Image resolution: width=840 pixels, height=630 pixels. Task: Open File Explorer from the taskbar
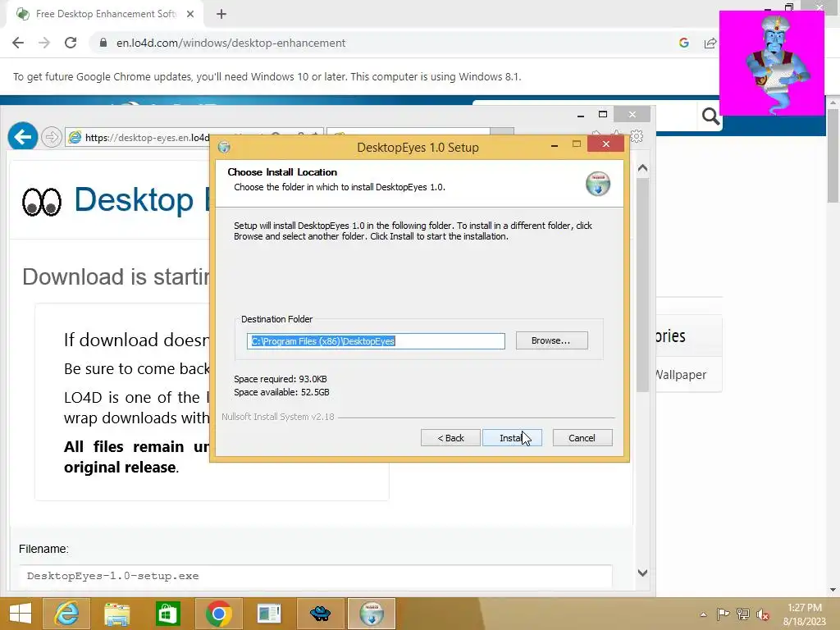click(x=116, y=614)
